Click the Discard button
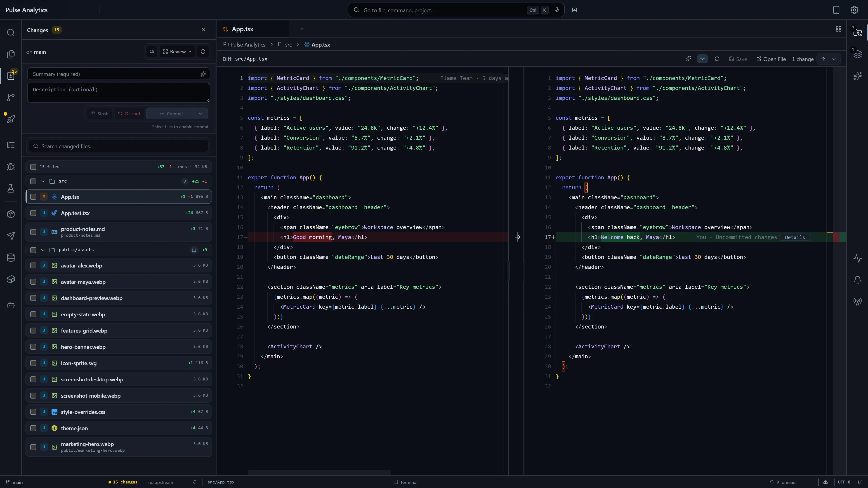This screenshot has width=868, height=488. [129, 113]
